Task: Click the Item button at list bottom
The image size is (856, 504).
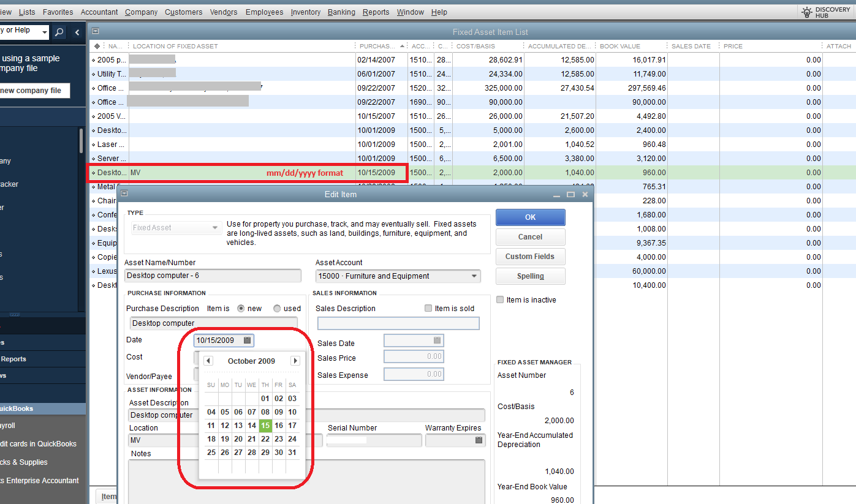Action: click(x=107, y=497)
